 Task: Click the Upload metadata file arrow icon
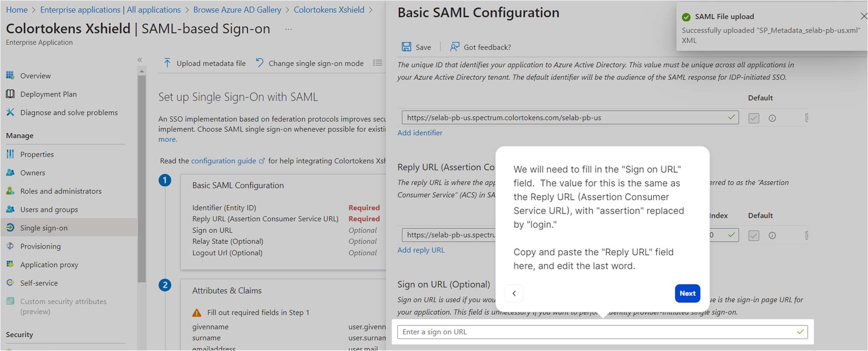pyautogui.click(x=167, y=63)
